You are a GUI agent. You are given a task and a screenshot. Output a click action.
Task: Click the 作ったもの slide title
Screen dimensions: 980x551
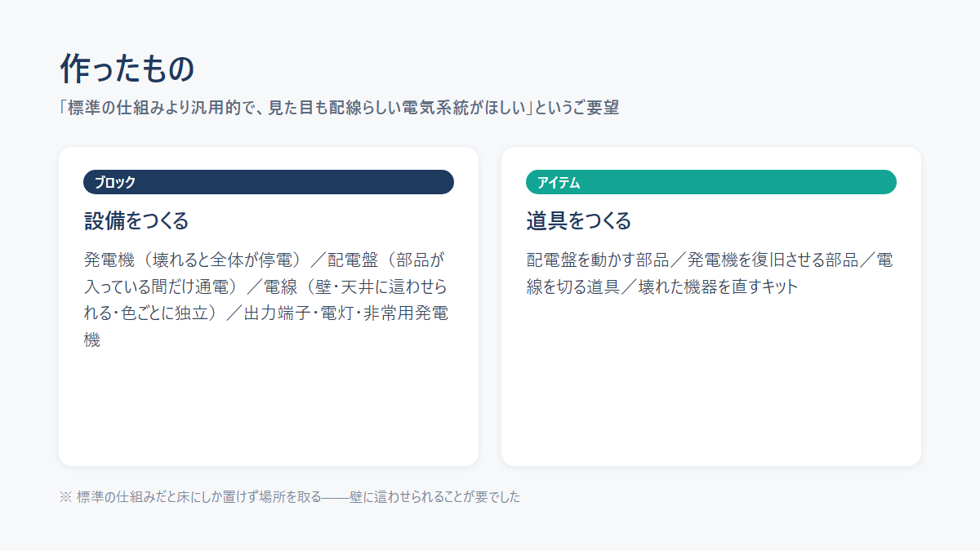pos(127,69)
